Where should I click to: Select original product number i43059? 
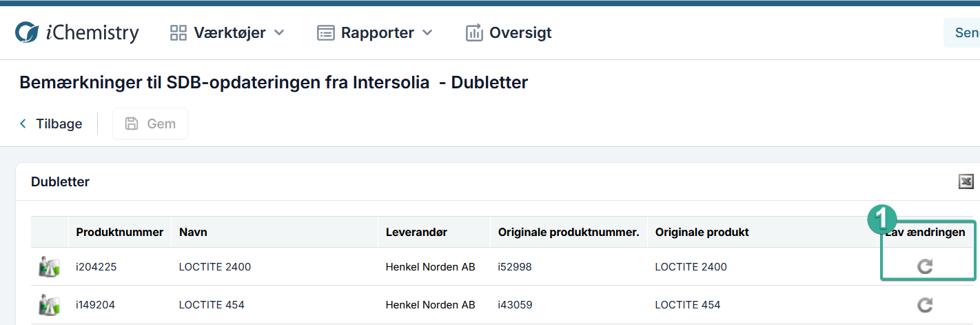pos(515,305)
